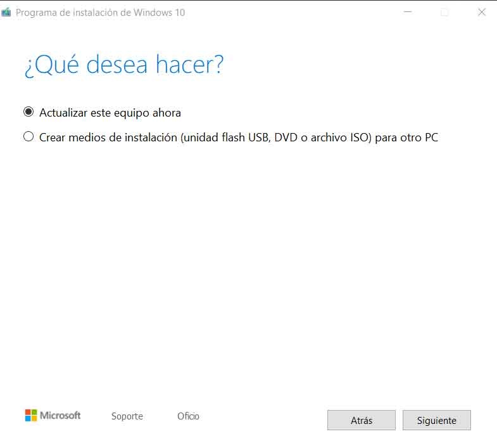497x448 pixels.
Task: Select the 'Actualizar este equipo ahora' radio circle
Action: (28, 112)
